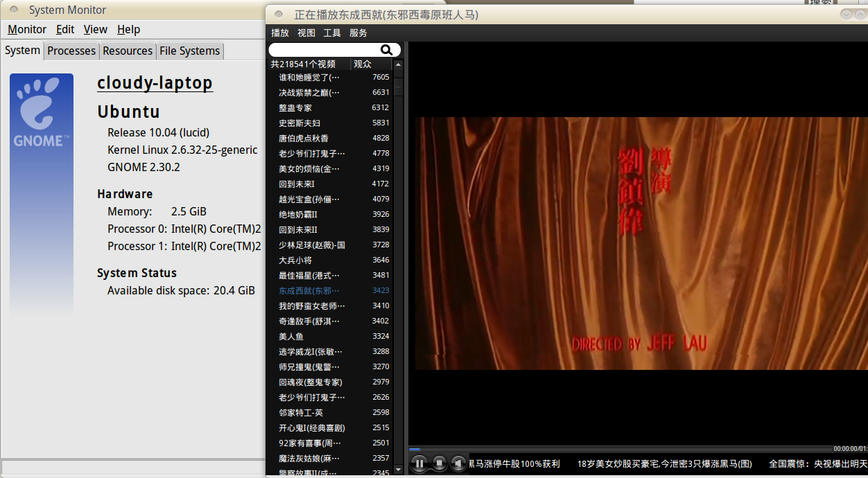Click the up arrow of the video list scrollbar
This screenshot has width=868, height=478.
pyautogui.click(x=398, y=64)
